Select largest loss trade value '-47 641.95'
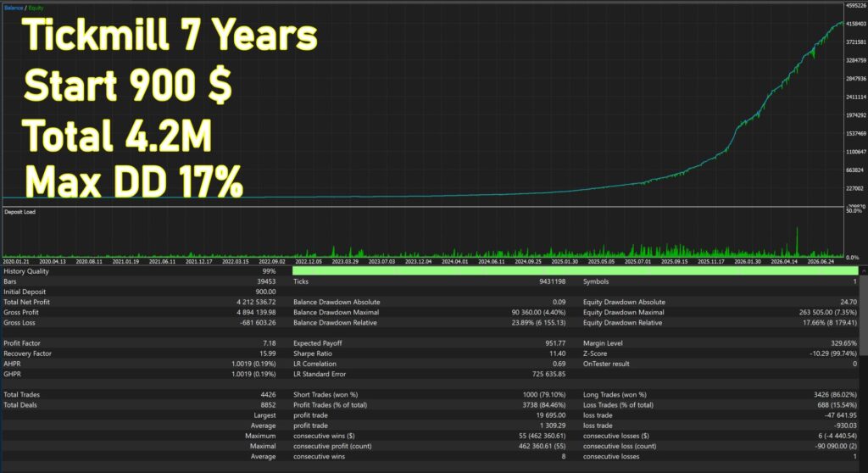The width and height of the screenshot is (868, 473). pos(840,415)
